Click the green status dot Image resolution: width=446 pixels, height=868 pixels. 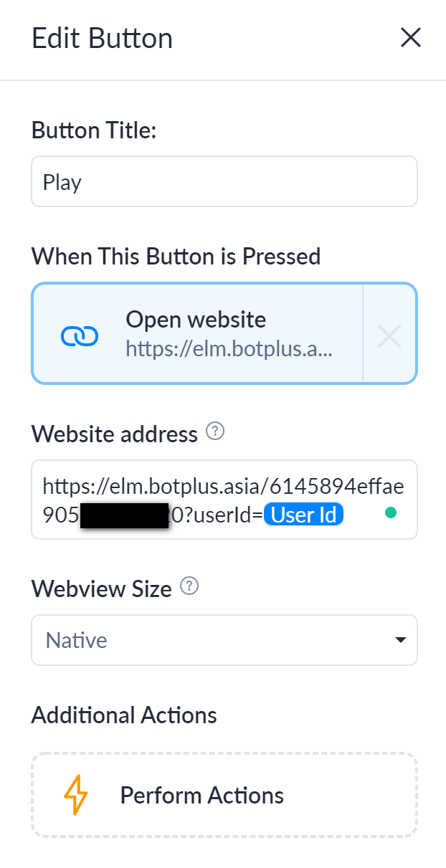[x=391, y=513]
